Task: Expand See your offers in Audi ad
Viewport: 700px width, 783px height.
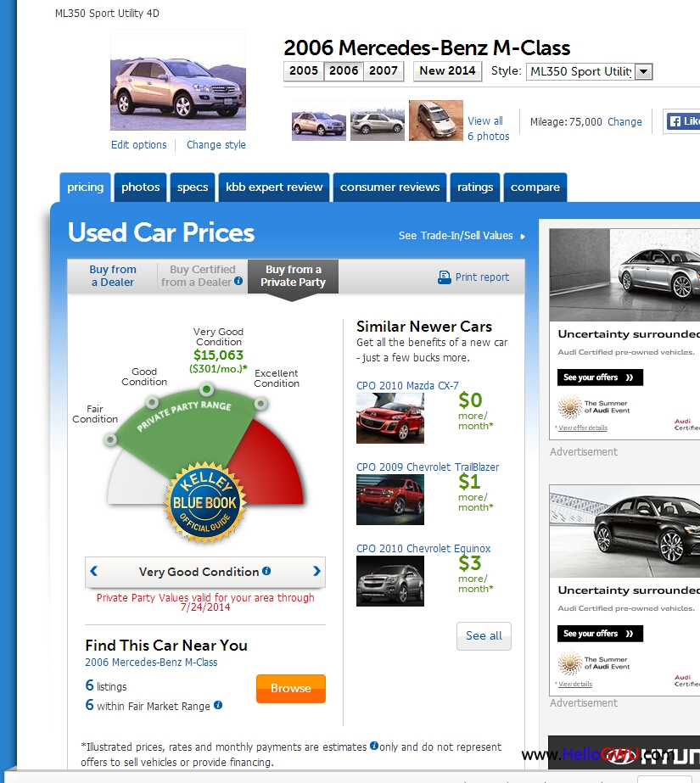Action: point(599,378)
